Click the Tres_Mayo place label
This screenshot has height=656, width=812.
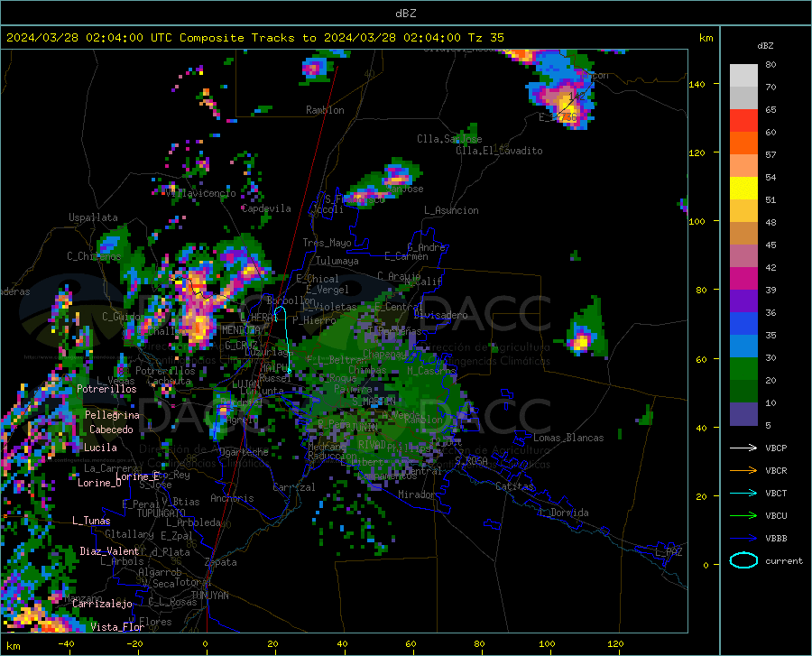327,243
